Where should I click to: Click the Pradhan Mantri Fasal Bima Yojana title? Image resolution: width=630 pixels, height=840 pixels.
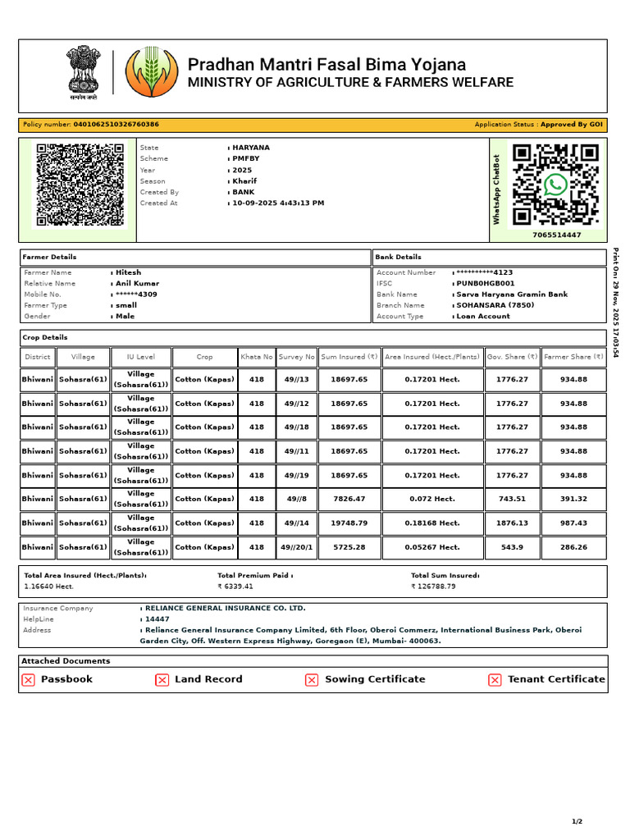tap(326, 64)
